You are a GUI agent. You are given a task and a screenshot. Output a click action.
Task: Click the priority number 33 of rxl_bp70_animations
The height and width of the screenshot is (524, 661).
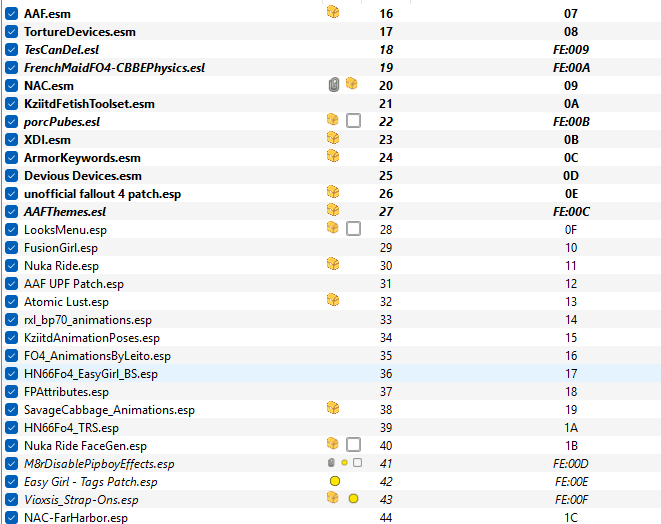[x=386, y=320]
